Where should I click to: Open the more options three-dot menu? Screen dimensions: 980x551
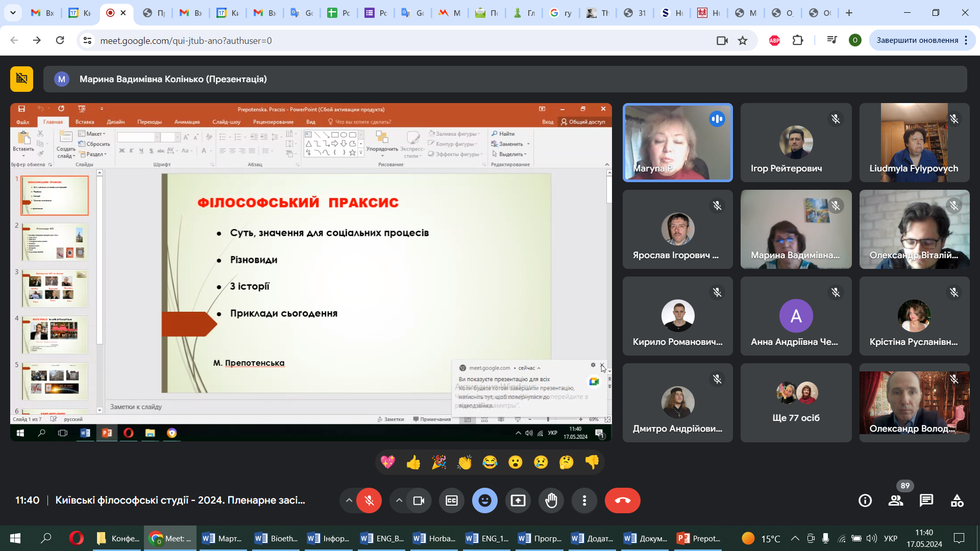584,500
